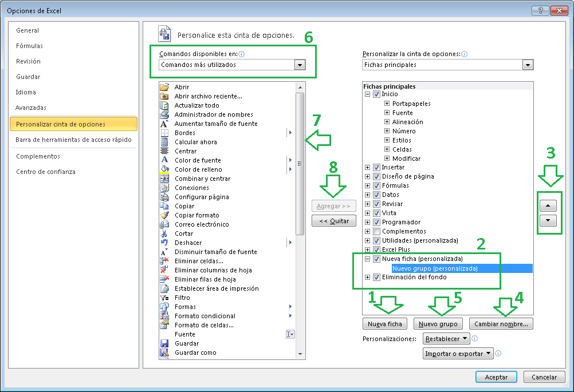The image size is (574, 392).
Task: Click the Nueva ficha button
Action: coord(385,324)
